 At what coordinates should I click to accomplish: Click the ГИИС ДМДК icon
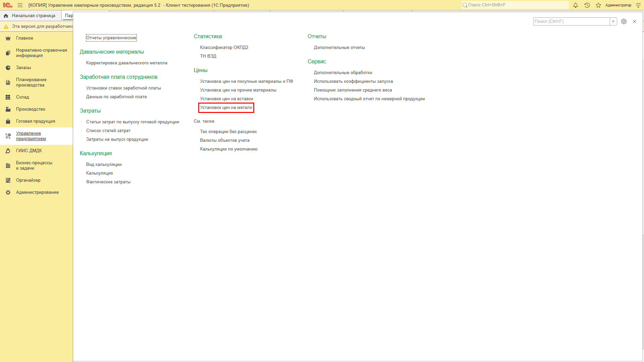pos(8,151)
